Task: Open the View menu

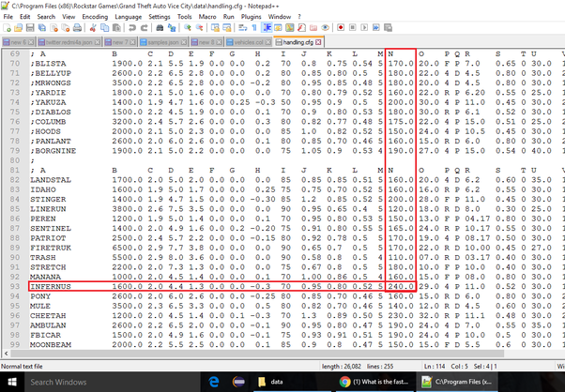Action: coord(69,17)
